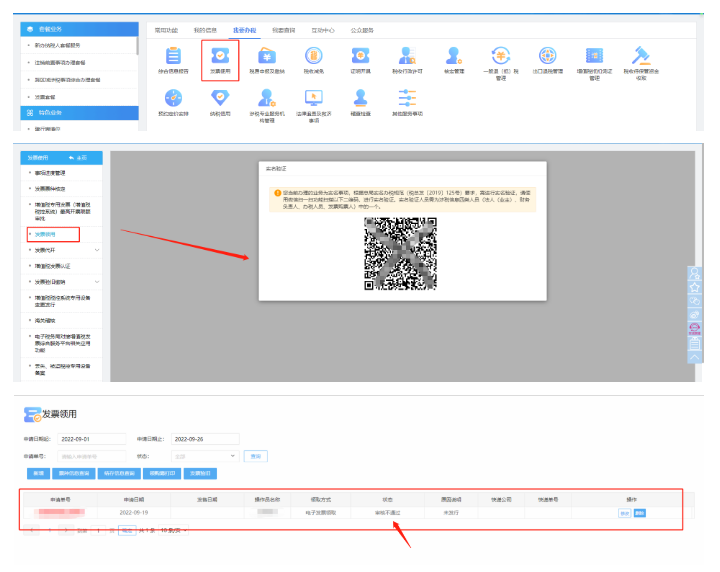
Task: Select the 特色业务 sidebar header
Action: coord(79,112)
